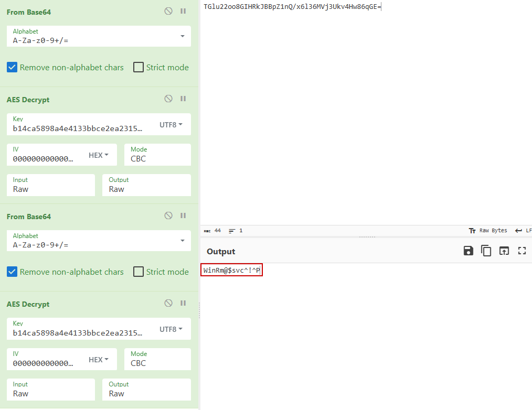
Task: Save output to file
Action: [x=469, y=251]
